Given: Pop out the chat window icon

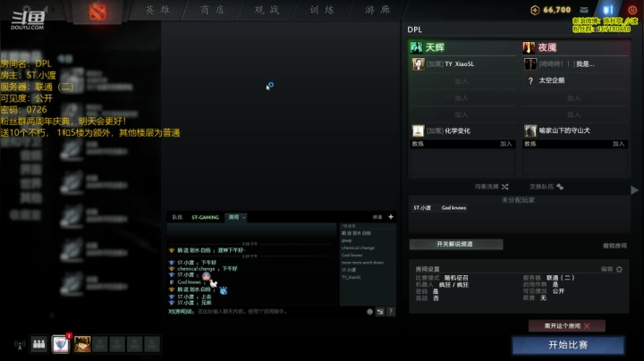Looking at the screenshot, I should point(380,312).
